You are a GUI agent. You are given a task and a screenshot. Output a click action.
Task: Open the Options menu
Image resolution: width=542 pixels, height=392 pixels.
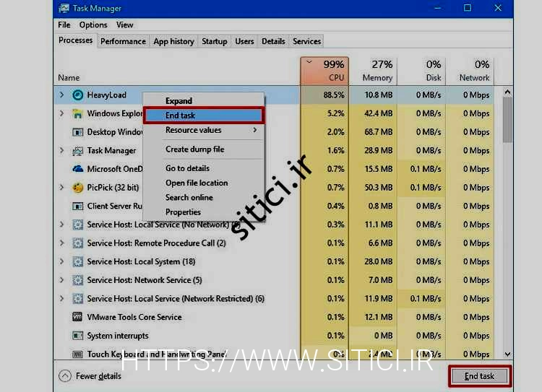click(93, 25)
